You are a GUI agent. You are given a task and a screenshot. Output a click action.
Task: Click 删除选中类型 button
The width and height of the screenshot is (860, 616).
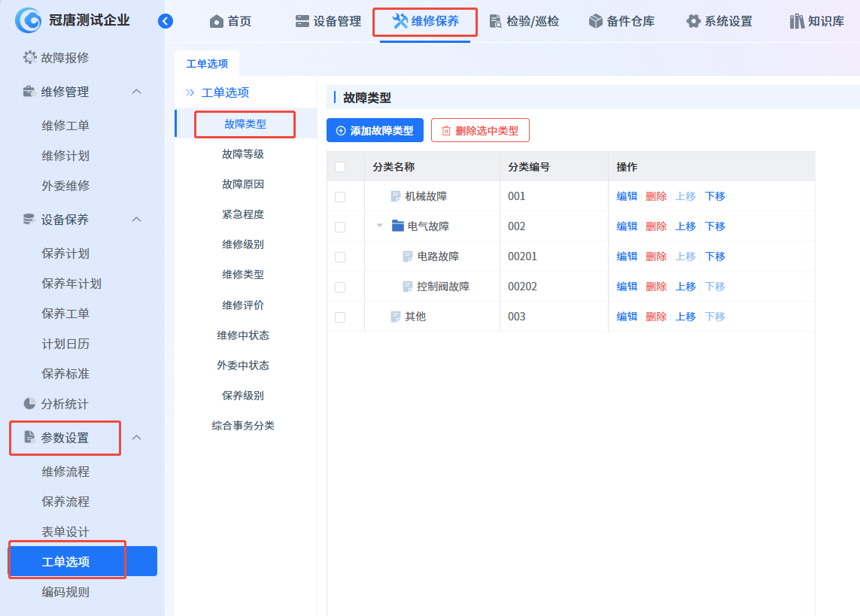click(480, 130)
